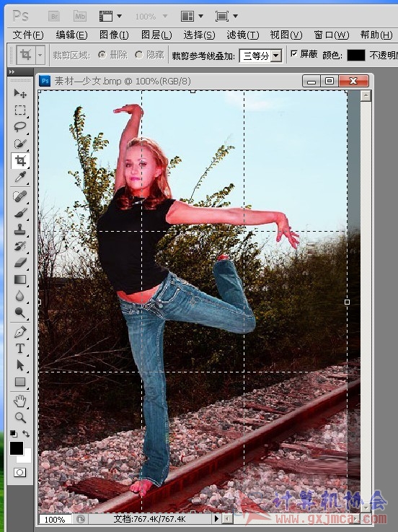Click the swap foreground background colors arrow
The height and width of the screenshot is (532, 398).
click(26, 434)
